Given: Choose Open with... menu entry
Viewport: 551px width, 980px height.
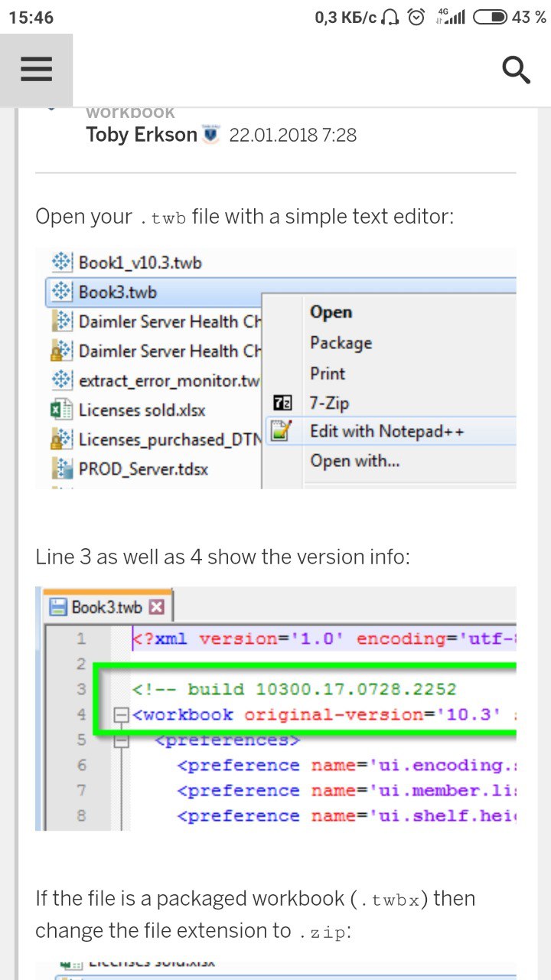Looking at the screenshot, I should (x=355, y=461).
